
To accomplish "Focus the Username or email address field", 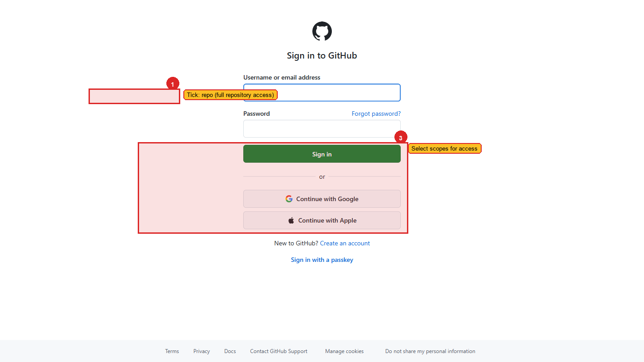I will coord(322,93).
